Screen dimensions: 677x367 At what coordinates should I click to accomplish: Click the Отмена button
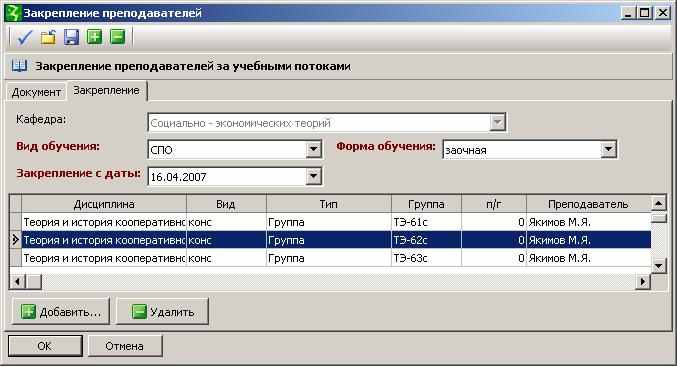[x=125, y=346]
